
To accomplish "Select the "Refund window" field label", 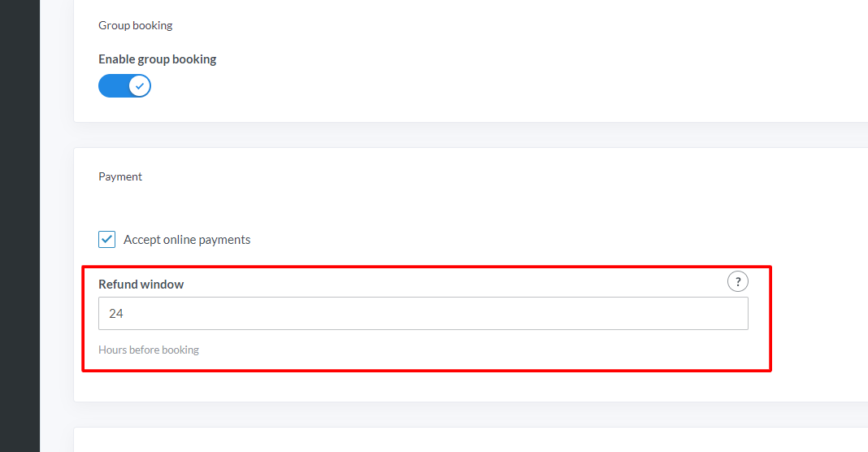I will pyautogui.click(x=141, y=285).
